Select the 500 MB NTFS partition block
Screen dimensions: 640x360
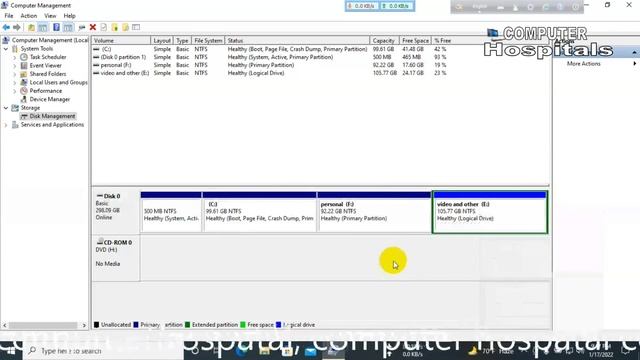(171, 212)
